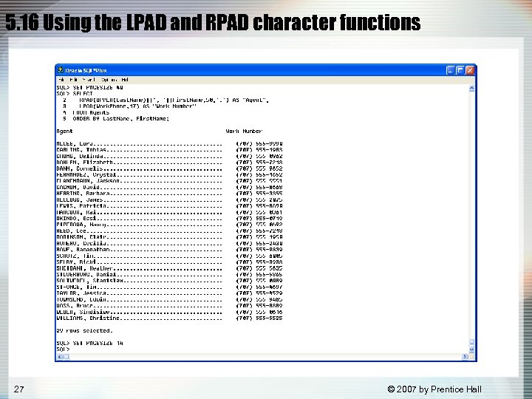Click the "HERRING, Barbara" agent row
This screenshot has width=532, height=399.
click(169, 194)
